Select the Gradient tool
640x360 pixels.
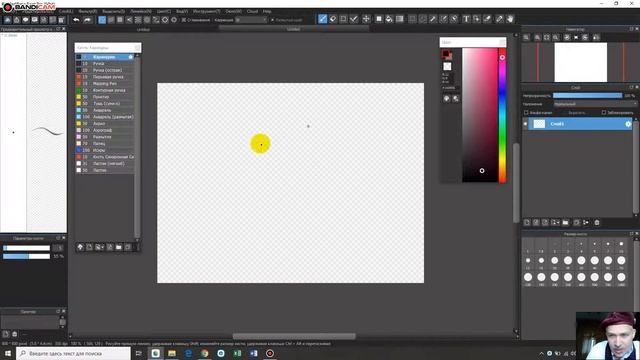coord(400,19)
